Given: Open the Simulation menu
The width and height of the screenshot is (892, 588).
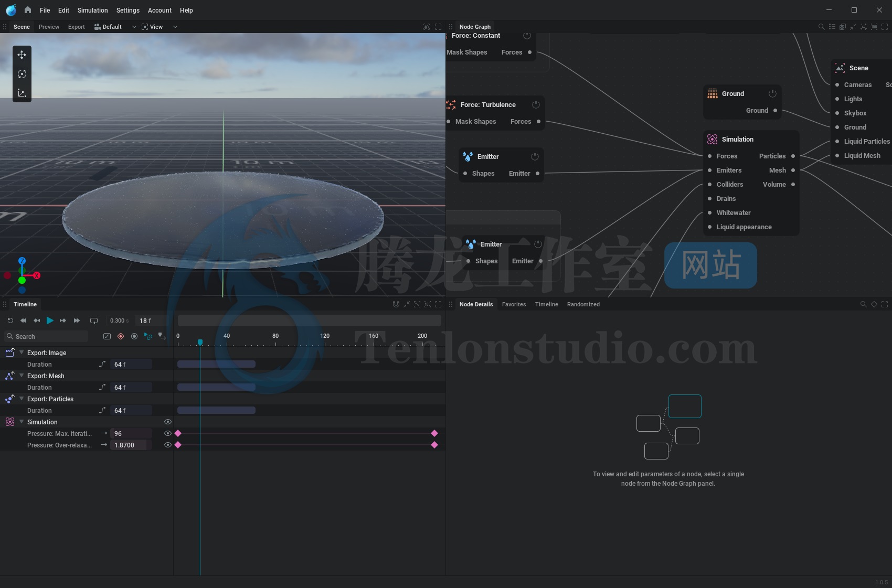Looking at the screenshot, I should click(x=92, y=10).
